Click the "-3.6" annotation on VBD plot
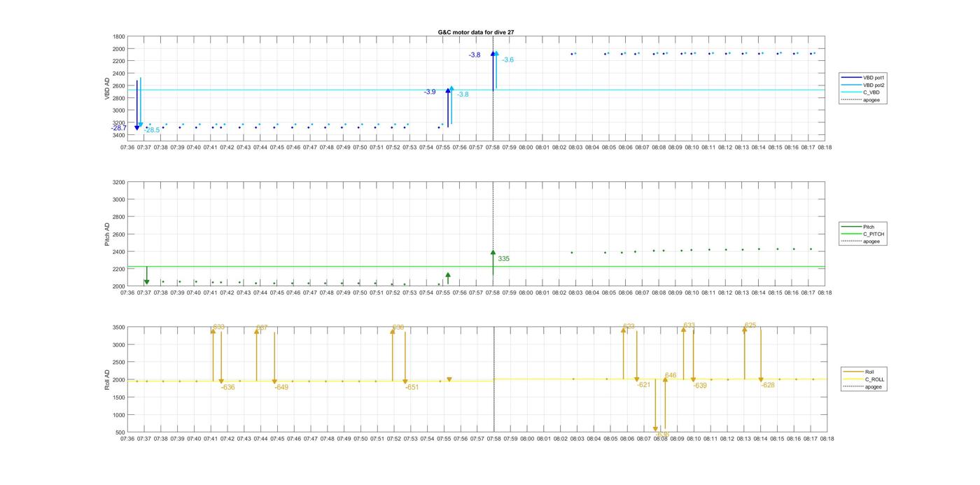The width and height of the screenshot is (980, 485). [507, 60]
